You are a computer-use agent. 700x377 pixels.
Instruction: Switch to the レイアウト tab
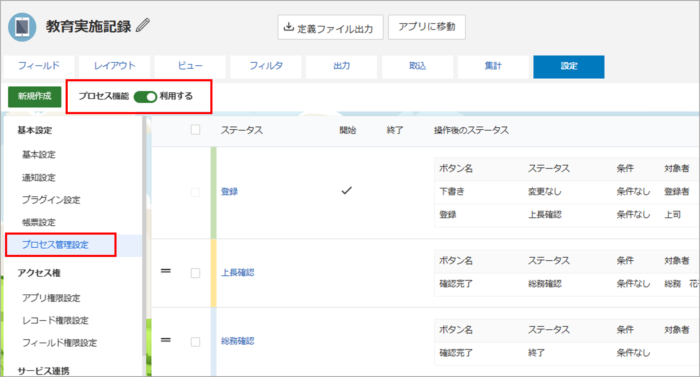tap(114, 66)
